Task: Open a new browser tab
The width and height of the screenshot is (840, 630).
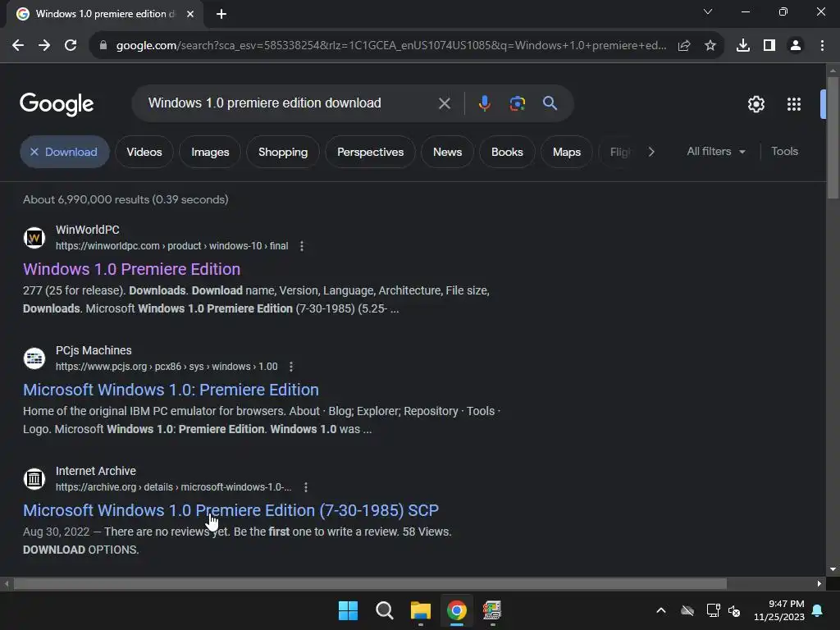Action: pos(221,14)
